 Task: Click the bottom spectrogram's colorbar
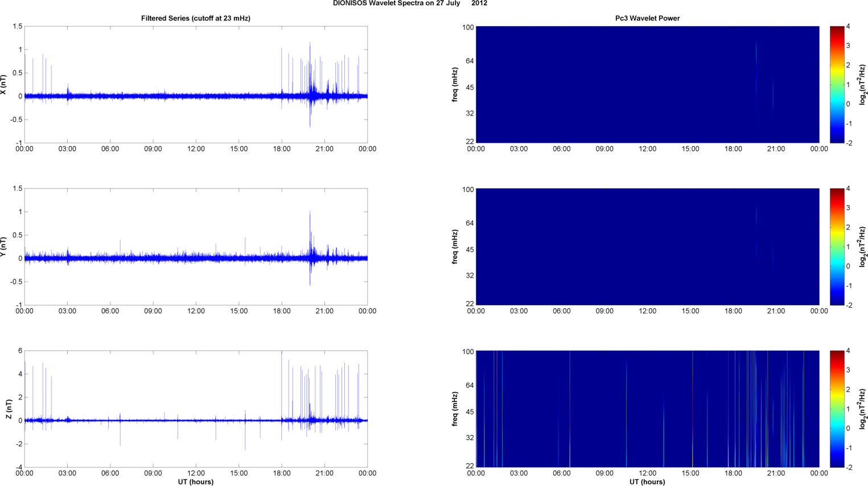click(837, 409)
